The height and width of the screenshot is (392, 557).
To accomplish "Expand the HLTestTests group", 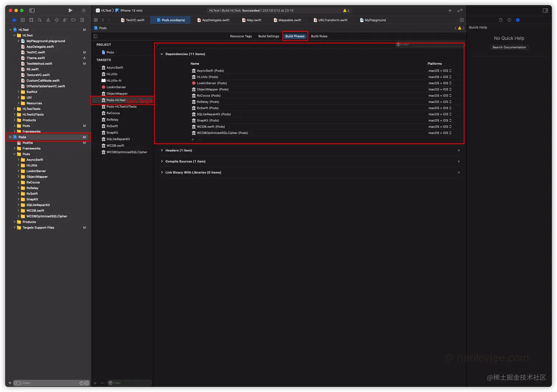I will [14, 109].
